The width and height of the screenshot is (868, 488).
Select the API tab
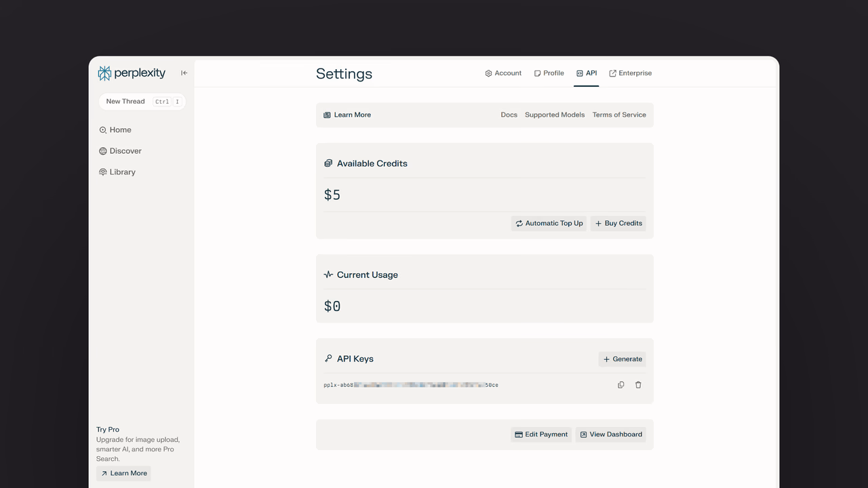pyautogui.click(x=587, y=73)
